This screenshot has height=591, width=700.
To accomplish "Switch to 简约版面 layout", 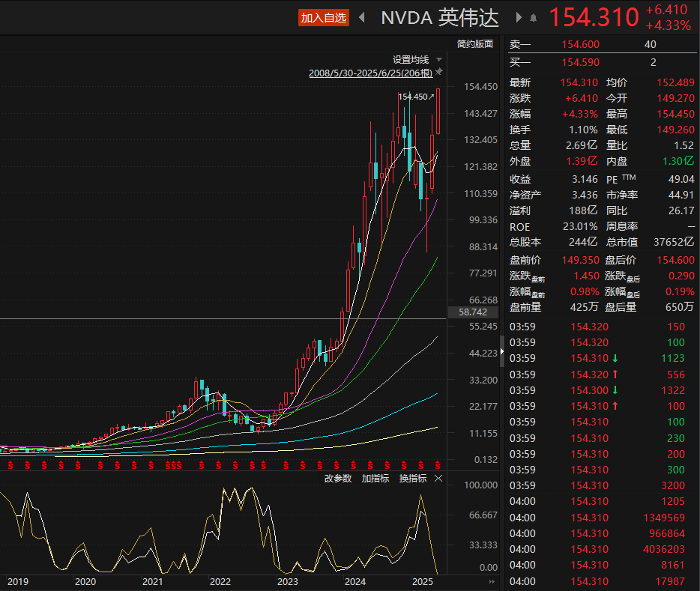I will [x=475, y=43].
